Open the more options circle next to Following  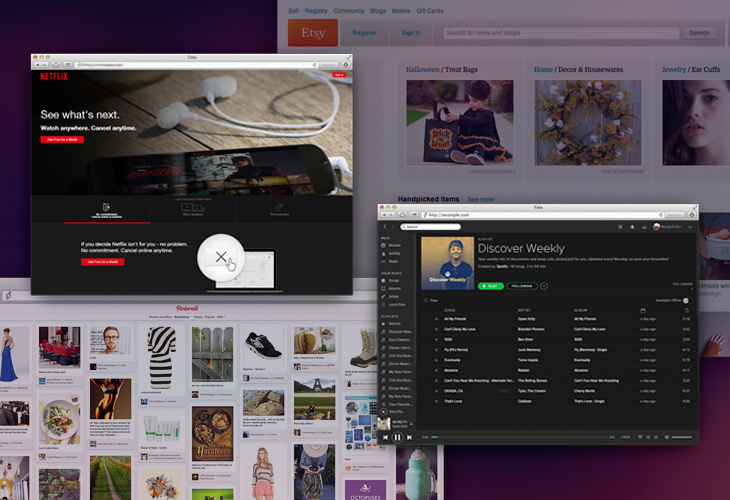[x=544, y=286]
